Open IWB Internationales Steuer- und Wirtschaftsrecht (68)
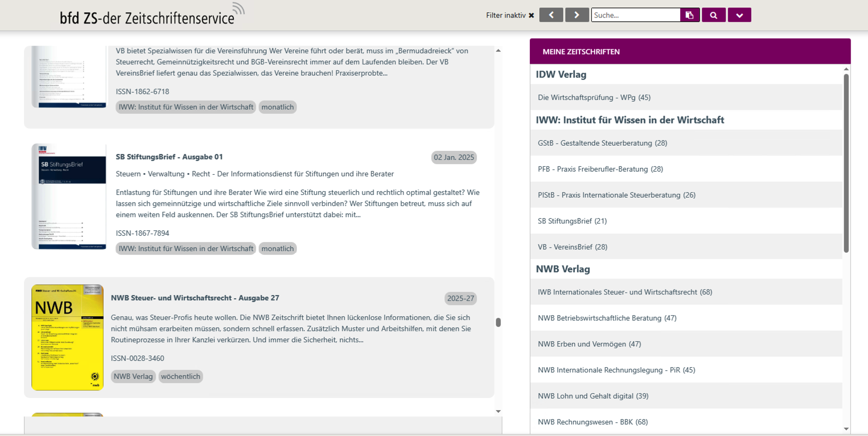The height and width of the screenshot is (436, 868). point(686,292)
